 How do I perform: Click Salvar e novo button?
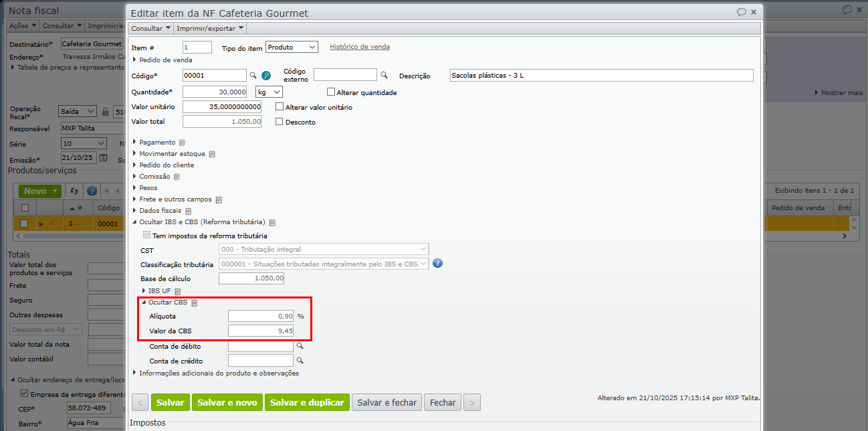(x=227, y=402)
